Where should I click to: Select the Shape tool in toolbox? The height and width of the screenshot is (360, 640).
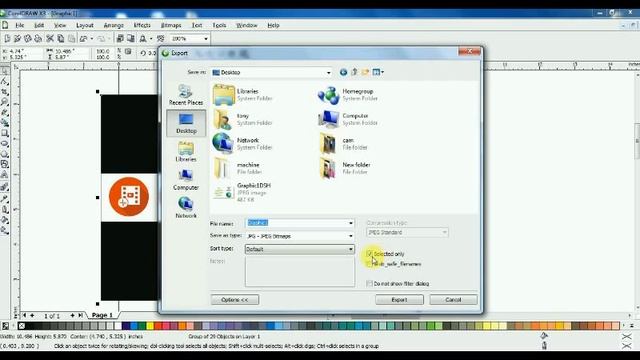click(x=4, y=81)
